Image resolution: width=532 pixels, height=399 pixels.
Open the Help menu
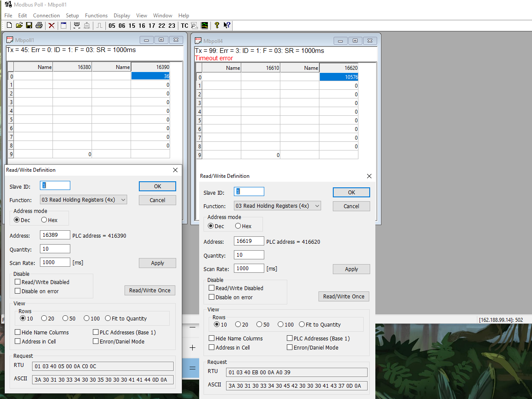point(184,15)
